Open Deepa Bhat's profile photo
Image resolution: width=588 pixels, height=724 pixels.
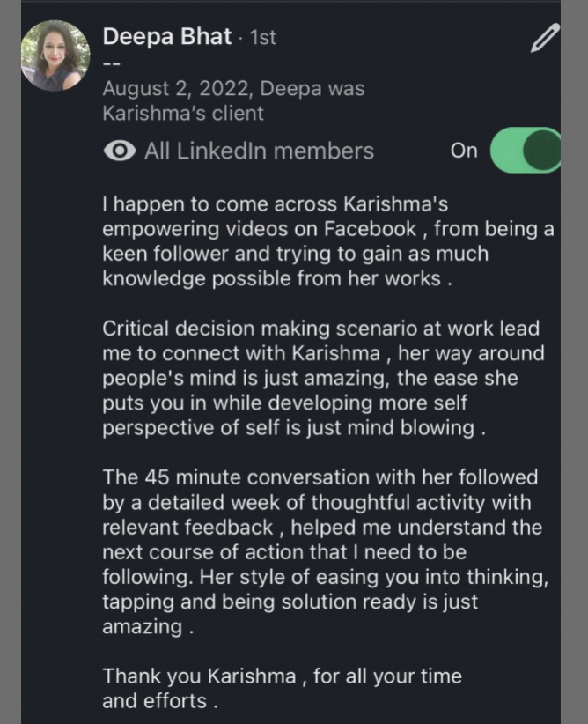coord(55,55)
